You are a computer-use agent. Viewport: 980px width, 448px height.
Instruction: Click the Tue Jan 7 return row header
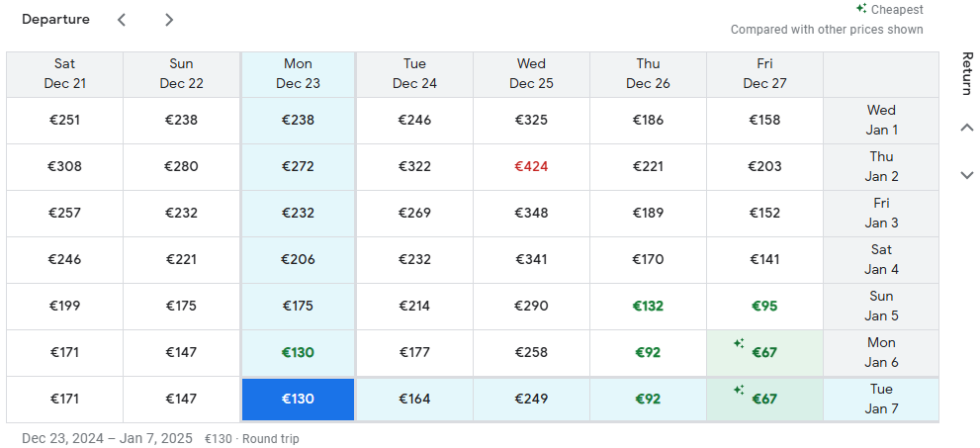click(x=881, y=399)
